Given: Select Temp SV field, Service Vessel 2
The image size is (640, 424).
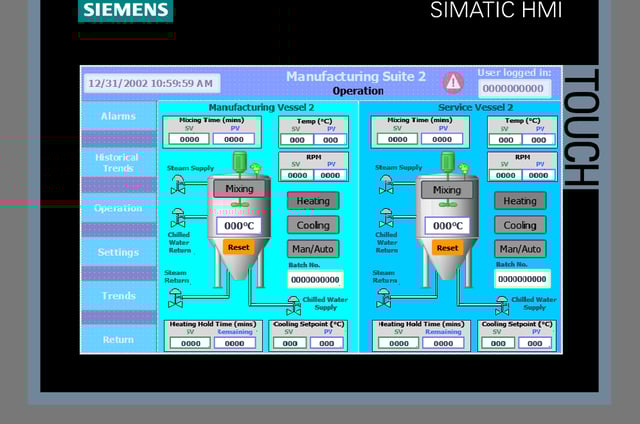Looking at the screenshot, I should (x=505, y=140).
